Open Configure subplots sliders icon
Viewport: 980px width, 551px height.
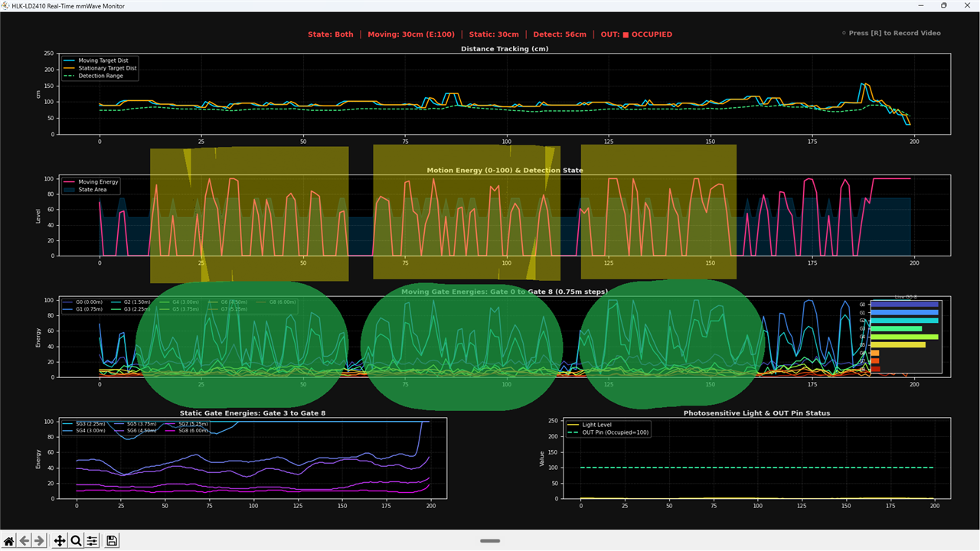tap(92, 541)
